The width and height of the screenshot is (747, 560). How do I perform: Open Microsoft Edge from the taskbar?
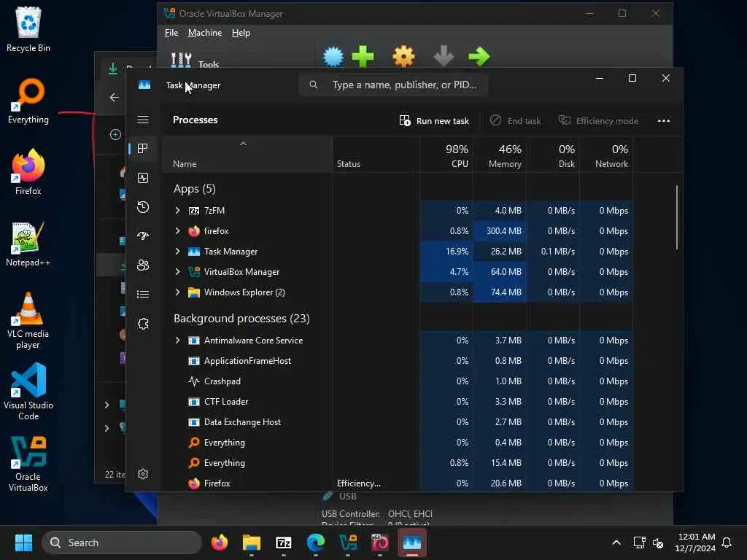(315, 542)
